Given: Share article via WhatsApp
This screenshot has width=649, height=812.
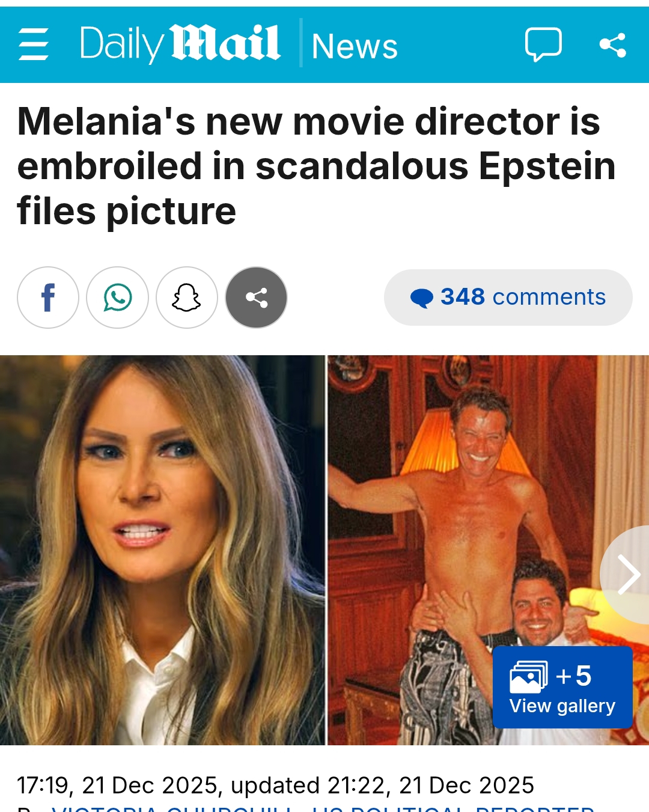Looking at the screenshot, I should click(117, 298).
